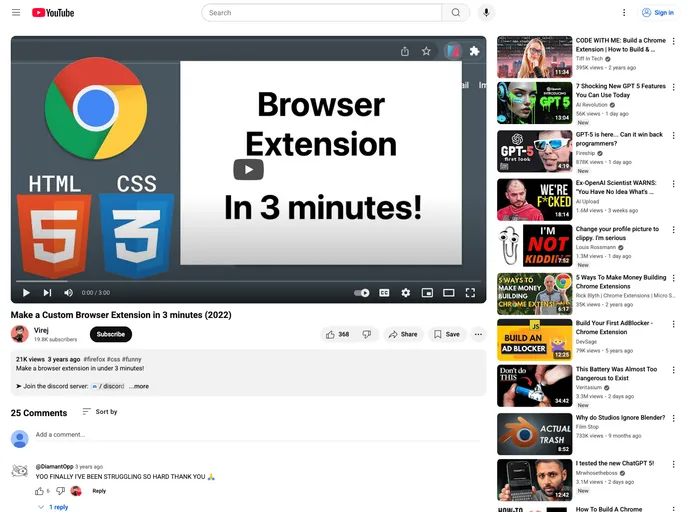Click the Sign in button
Viewport: 688px width, 512px height.
click(x=658, y=13)
